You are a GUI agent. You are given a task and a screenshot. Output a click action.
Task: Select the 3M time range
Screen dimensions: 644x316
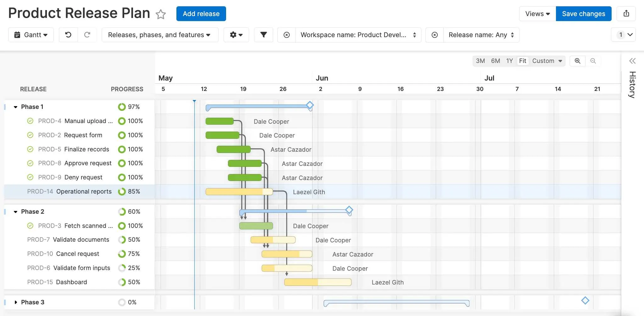pos(480,61)
